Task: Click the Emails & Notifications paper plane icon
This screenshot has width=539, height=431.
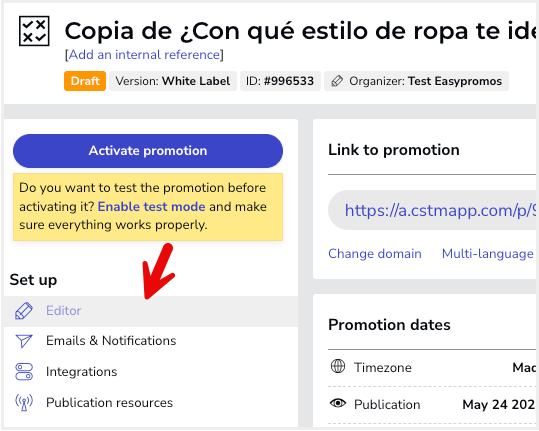Action: [24, 341]
